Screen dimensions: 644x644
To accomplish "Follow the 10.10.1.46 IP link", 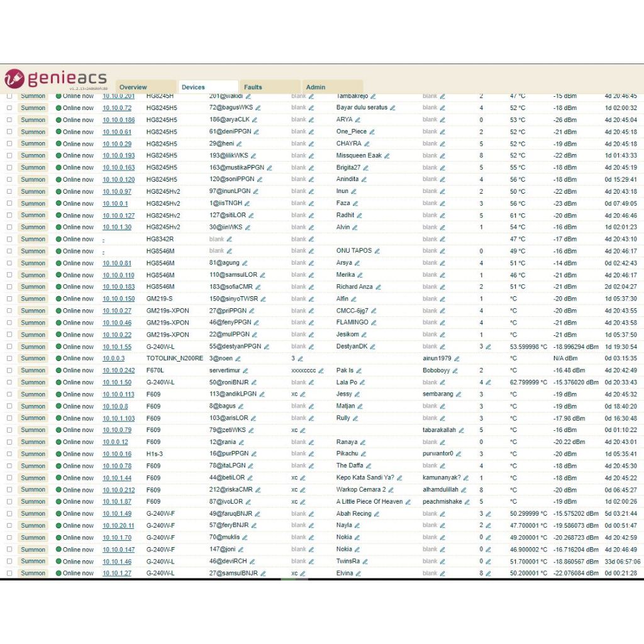I will point(117,562).
